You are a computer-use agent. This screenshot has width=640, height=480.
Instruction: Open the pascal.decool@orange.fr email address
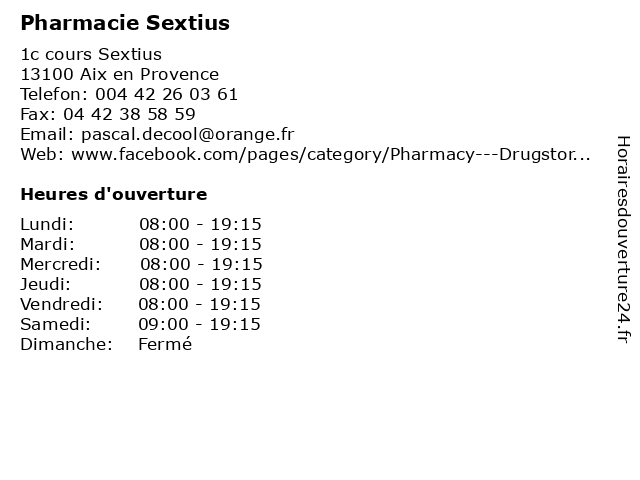[188, 135]
